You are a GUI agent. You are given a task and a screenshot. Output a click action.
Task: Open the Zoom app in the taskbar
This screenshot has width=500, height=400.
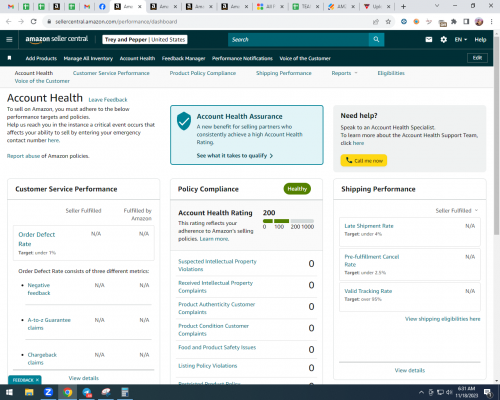(x=48, y=392)
